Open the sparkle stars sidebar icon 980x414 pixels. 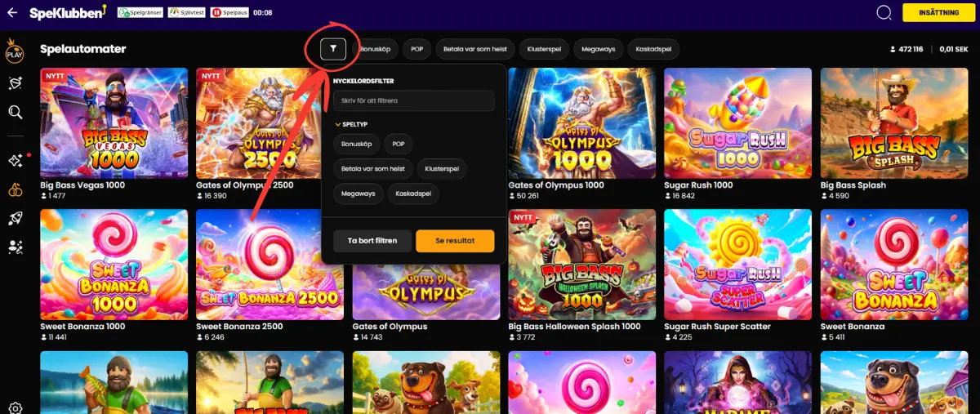(x=15, y=160)
